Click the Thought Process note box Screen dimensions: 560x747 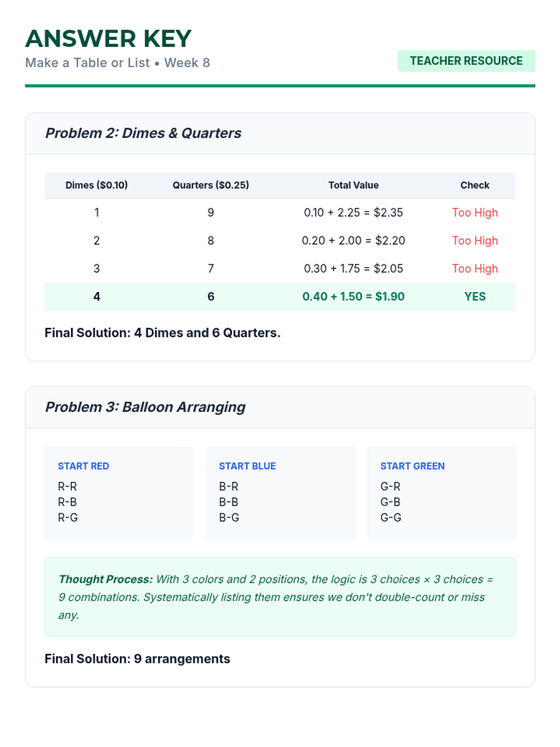point(280,597)
